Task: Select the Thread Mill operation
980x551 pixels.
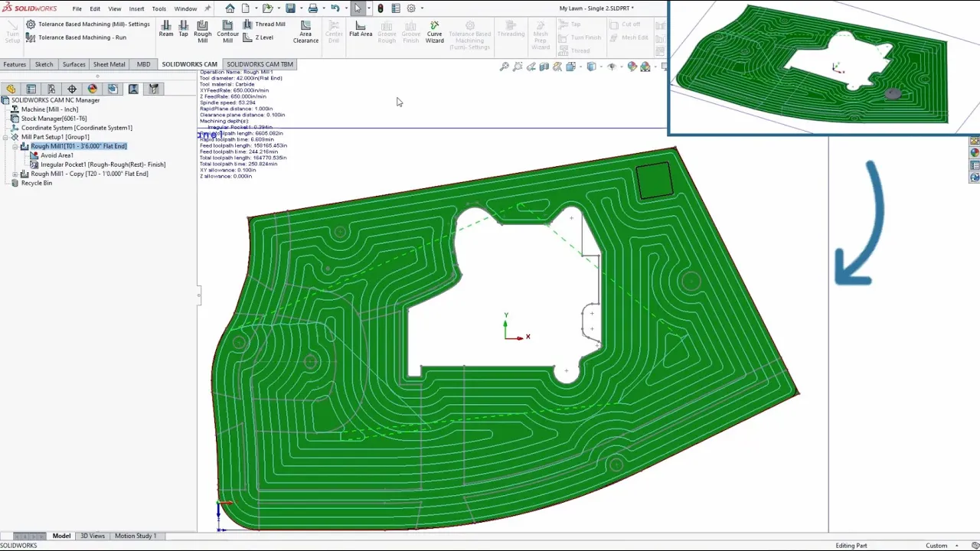Action: 264,24
